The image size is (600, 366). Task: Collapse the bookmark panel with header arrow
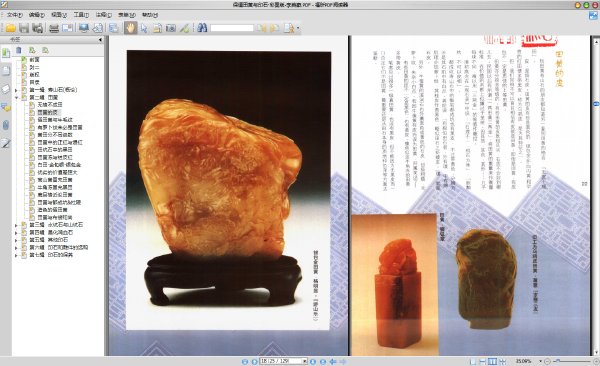point(100,39)
